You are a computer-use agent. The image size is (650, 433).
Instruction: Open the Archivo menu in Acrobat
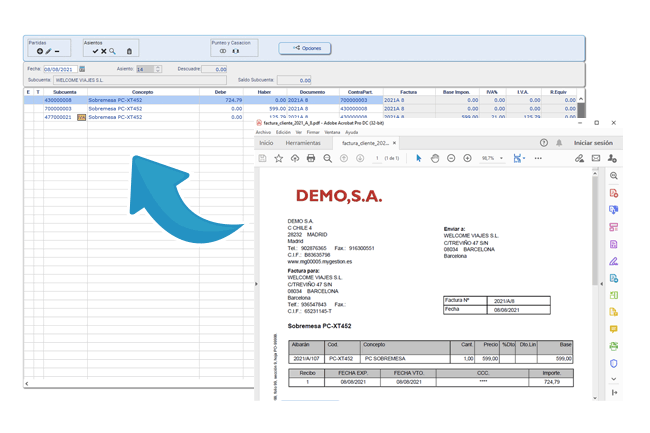[263, 132]
